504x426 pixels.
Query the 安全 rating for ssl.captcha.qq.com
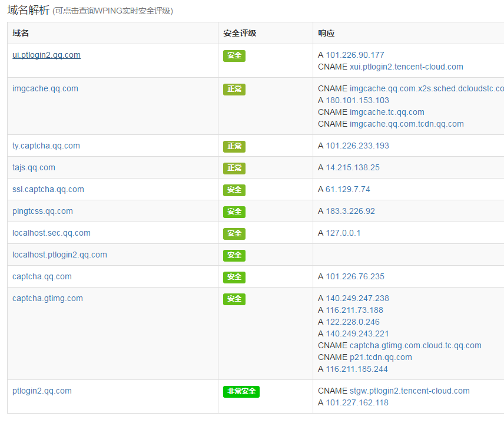[x=234, y=190]
